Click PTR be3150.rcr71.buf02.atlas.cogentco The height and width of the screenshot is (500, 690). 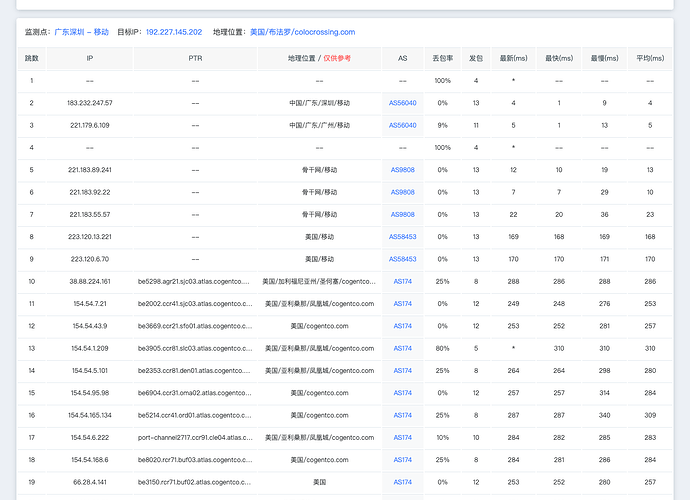tap(195, 482)
